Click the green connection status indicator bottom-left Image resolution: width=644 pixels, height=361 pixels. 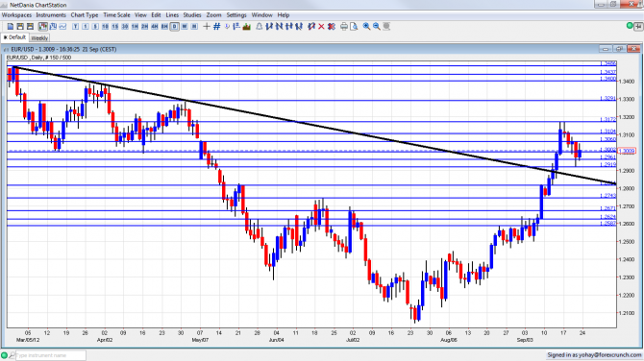pyautogui.click(x=4, y=355)
